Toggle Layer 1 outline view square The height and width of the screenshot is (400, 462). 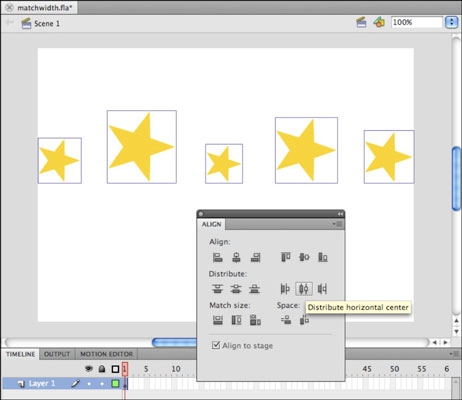115,383
